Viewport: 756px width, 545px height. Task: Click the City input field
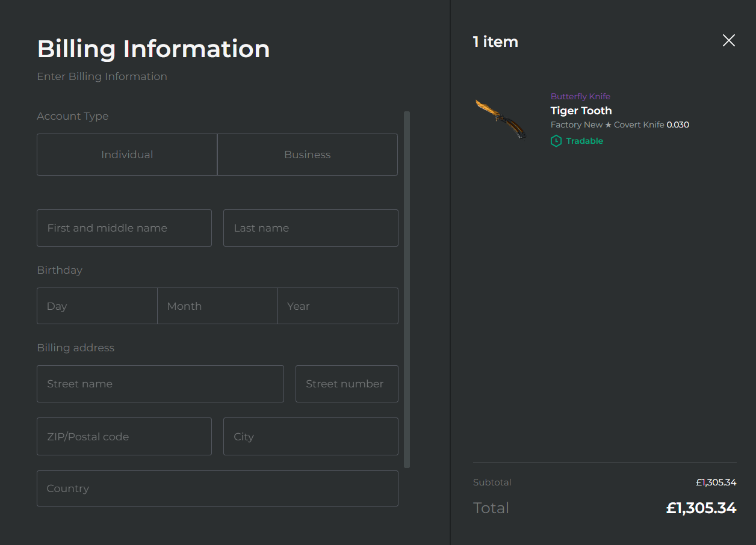pyautogui.click(x=311, y=437)
